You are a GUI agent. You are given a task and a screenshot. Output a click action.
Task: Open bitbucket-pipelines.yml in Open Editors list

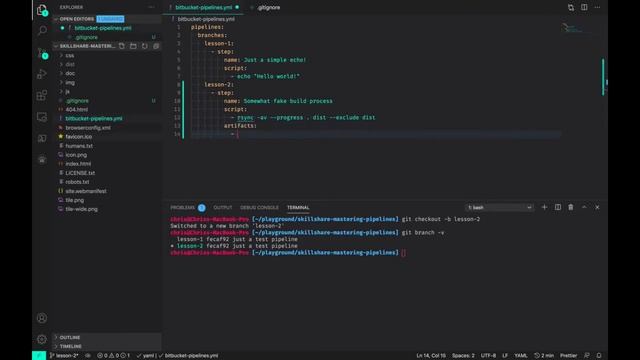pyautogui.click(x=103, y=28)
